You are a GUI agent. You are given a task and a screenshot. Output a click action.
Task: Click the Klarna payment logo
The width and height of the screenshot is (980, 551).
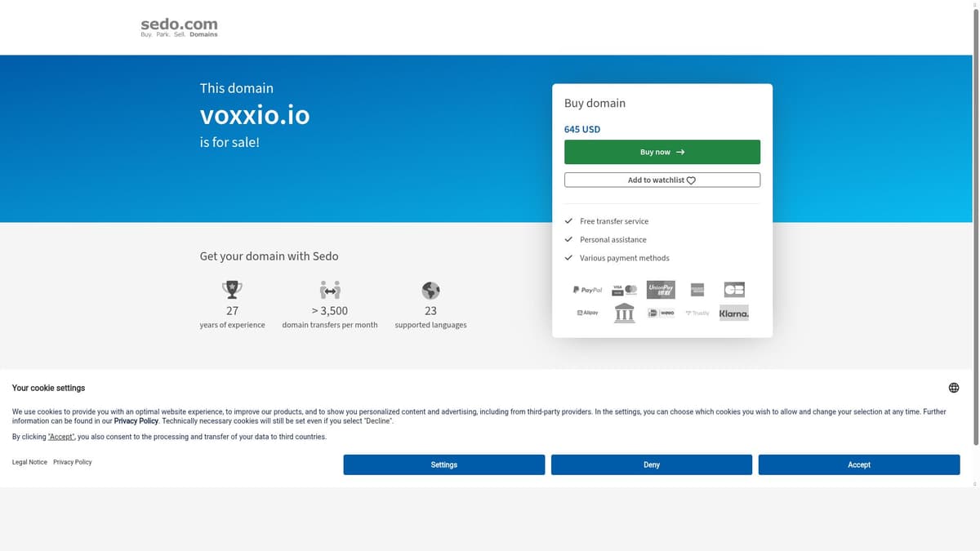click(x=733, y=313)
